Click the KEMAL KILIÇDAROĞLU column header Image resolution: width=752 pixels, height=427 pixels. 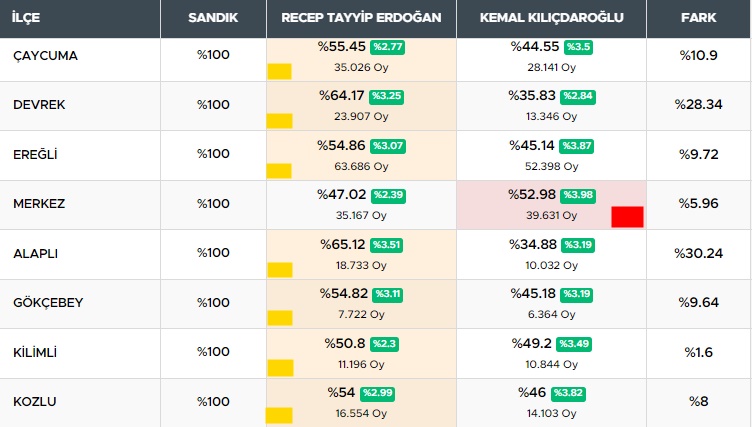click(551, 19)
